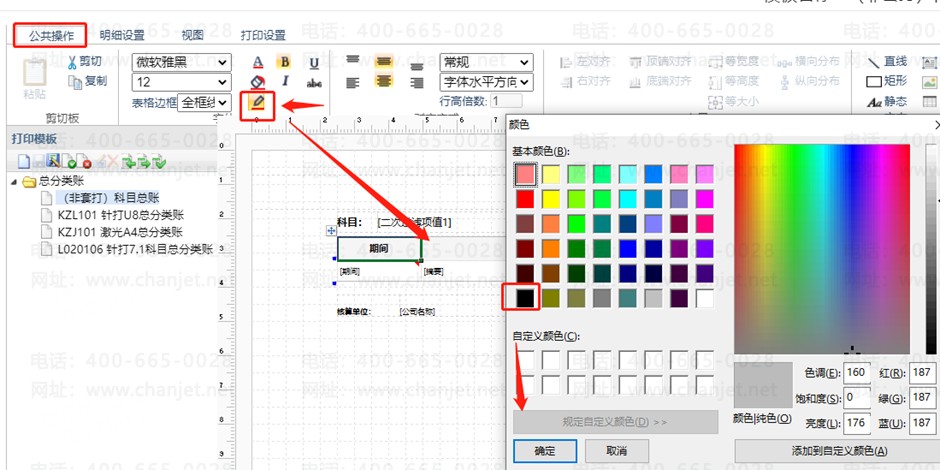The height and width of the screenshot is (470, 940).
Task: Open the 常规 format dropdown
Action: pos(486,62)
